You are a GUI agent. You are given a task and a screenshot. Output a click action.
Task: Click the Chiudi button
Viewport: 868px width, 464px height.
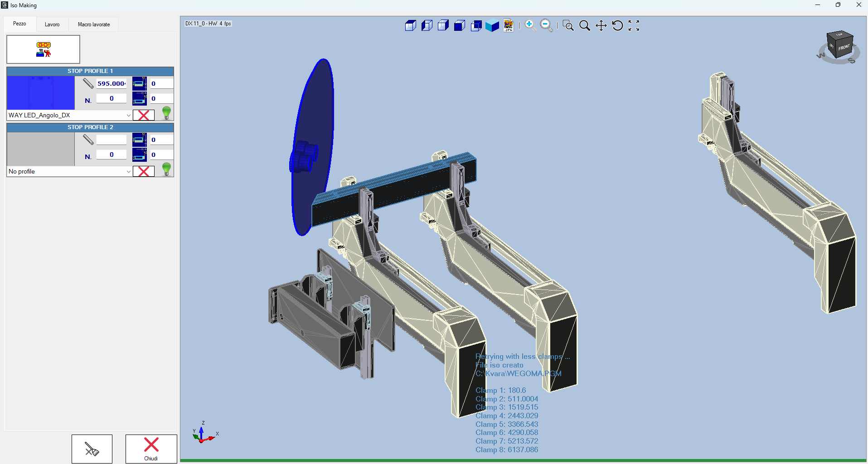(151, 449)
